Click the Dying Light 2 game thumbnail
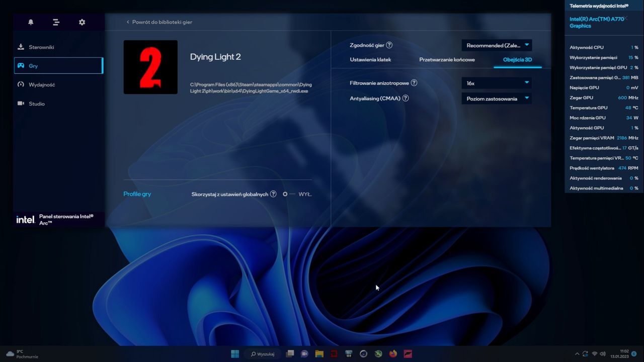 [150, 67]
